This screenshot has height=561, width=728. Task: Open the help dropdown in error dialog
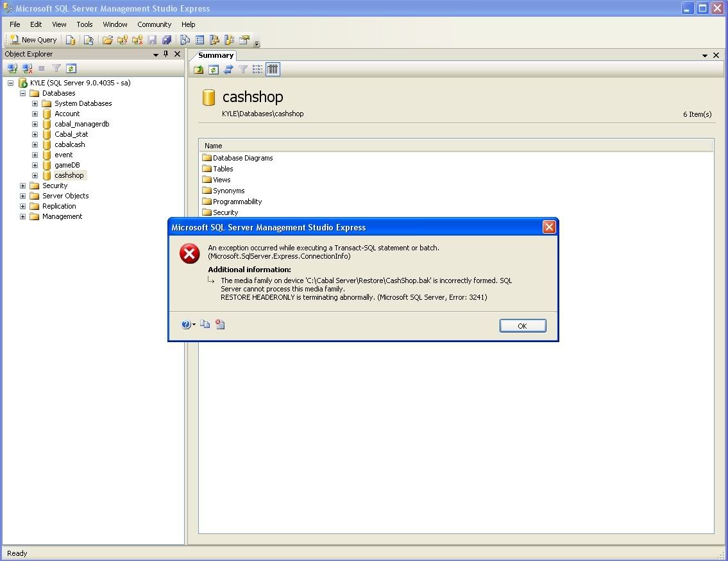[188, 325]
